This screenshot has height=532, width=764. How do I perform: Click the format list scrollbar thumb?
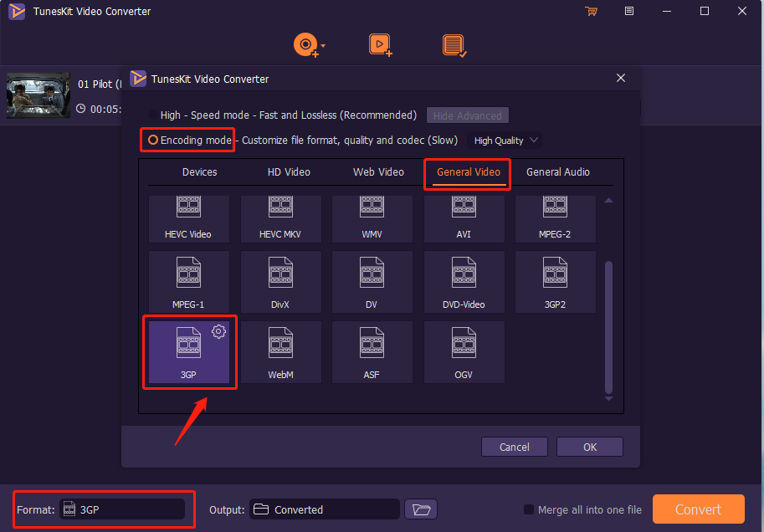tap(608, 327)
